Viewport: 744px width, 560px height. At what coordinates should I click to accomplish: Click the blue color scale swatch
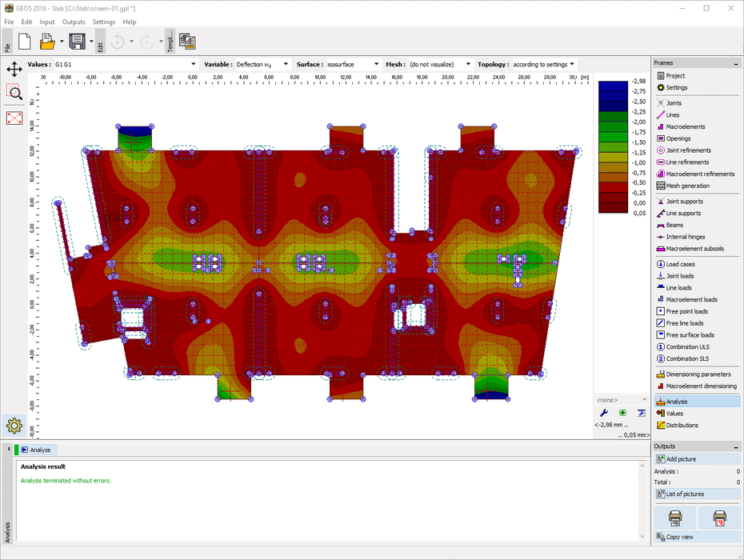(x=613, y=86)
